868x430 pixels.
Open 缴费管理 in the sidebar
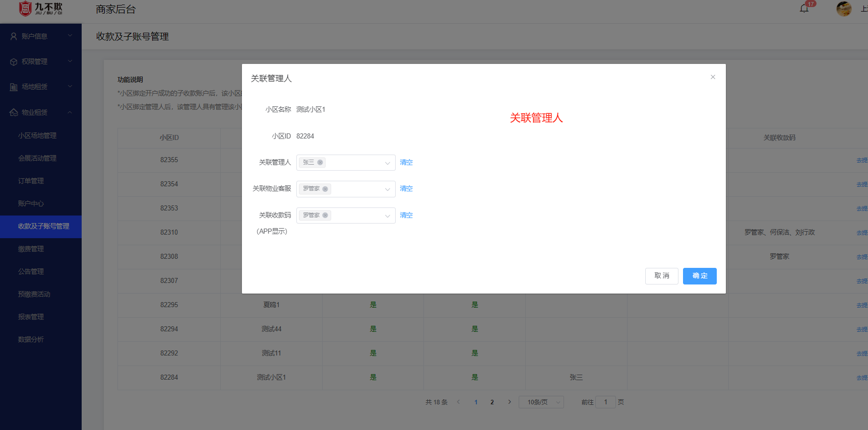click(x=31, y=249)
